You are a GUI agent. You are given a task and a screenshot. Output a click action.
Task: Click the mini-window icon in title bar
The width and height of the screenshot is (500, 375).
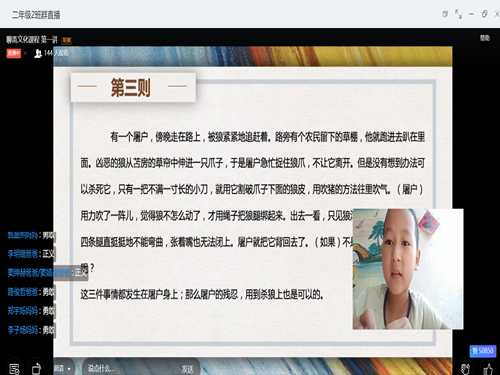(445, 14)
